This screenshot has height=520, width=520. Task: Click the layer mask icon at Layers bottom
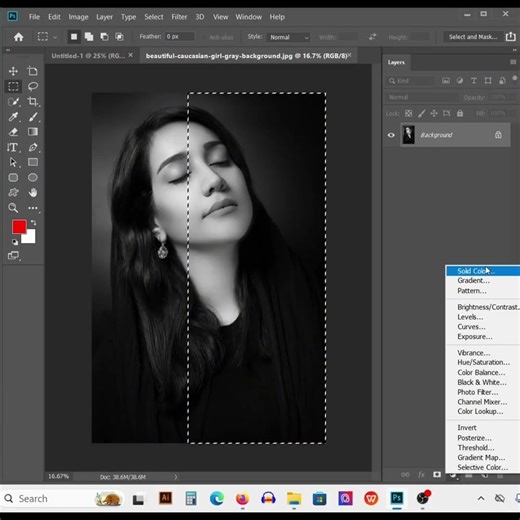[x=437, y=474]
